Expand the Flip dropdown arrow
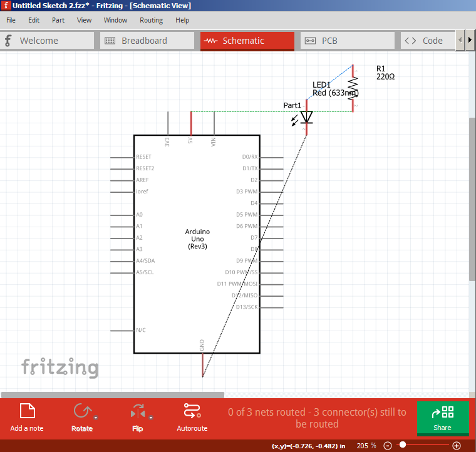The height and width of the screenshot is (452, 476). (x=151, y=418)
